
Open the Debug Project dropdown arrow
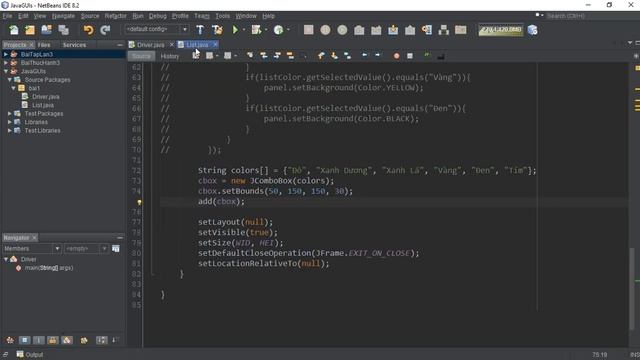click(266, 30)
